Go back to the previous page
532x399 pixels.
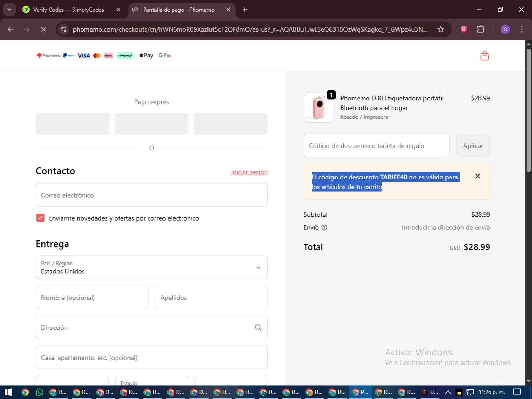10,29
